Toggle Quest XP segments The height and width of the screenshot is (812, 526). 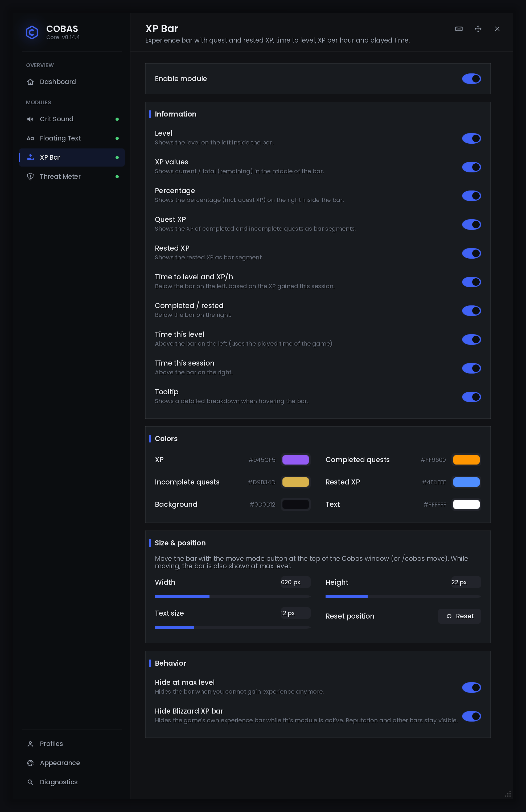click(x=471, y=225)
